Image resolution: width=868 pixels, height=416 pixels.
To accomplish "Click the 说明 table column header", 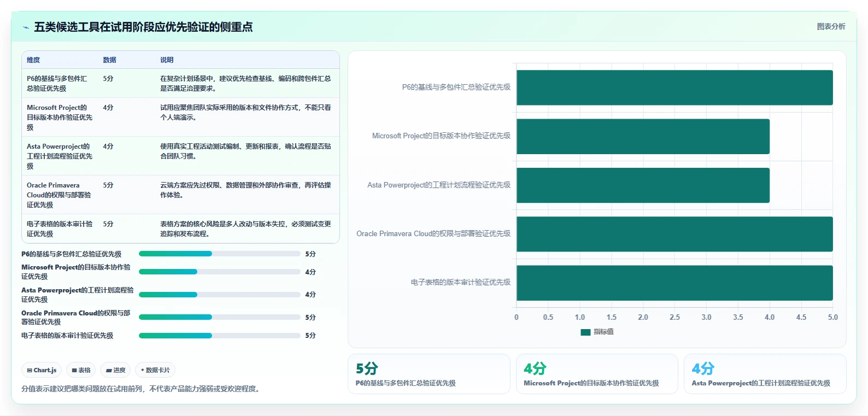I will click(167, 60).
